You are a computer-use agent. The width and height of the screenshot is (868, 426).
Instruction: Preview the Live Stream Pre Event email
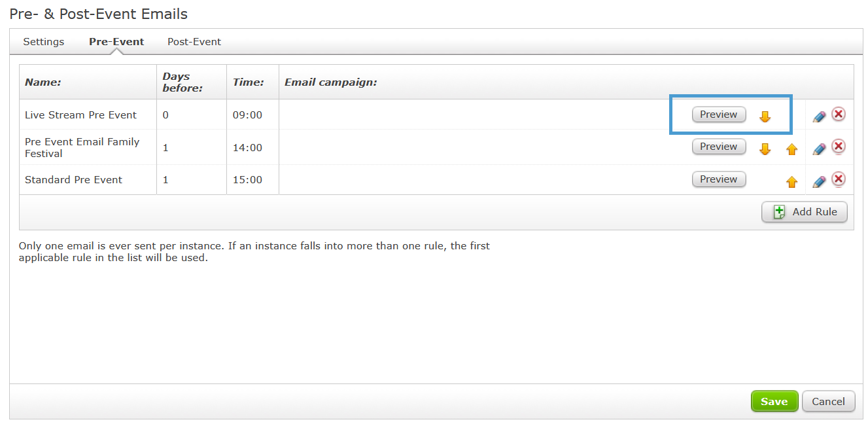click(719, 115)
